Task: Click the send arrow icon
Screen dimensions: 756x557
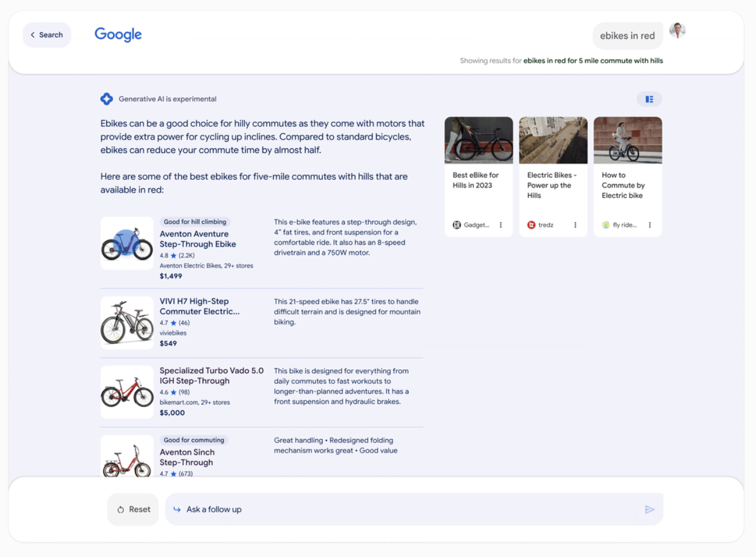Action: coord(649,510)
